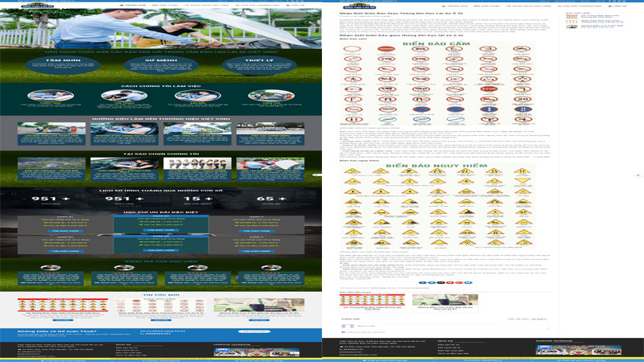
Task: Click the blue button in the top-right pricing card
Action: tap(257, 231)
